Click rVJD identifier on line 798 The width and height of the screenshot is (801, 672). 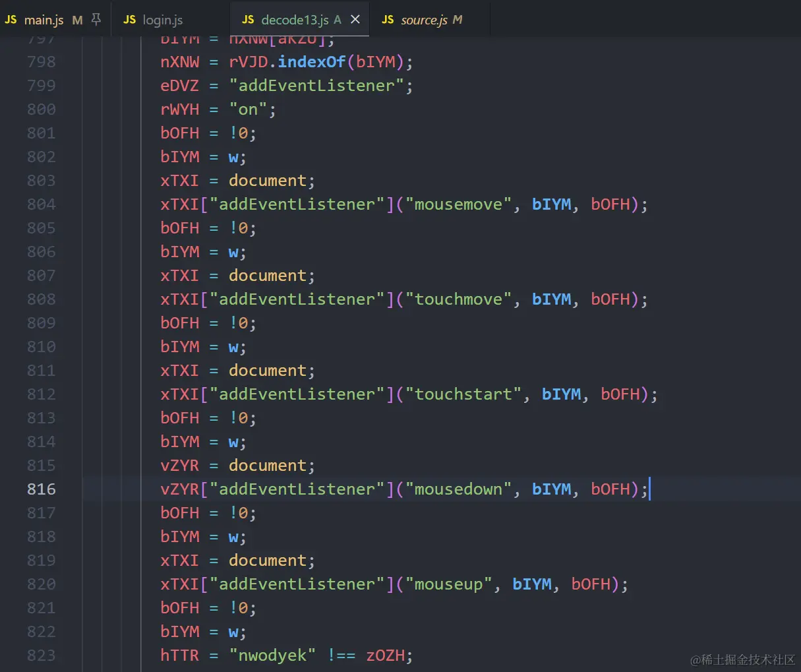tap(249, 62)
